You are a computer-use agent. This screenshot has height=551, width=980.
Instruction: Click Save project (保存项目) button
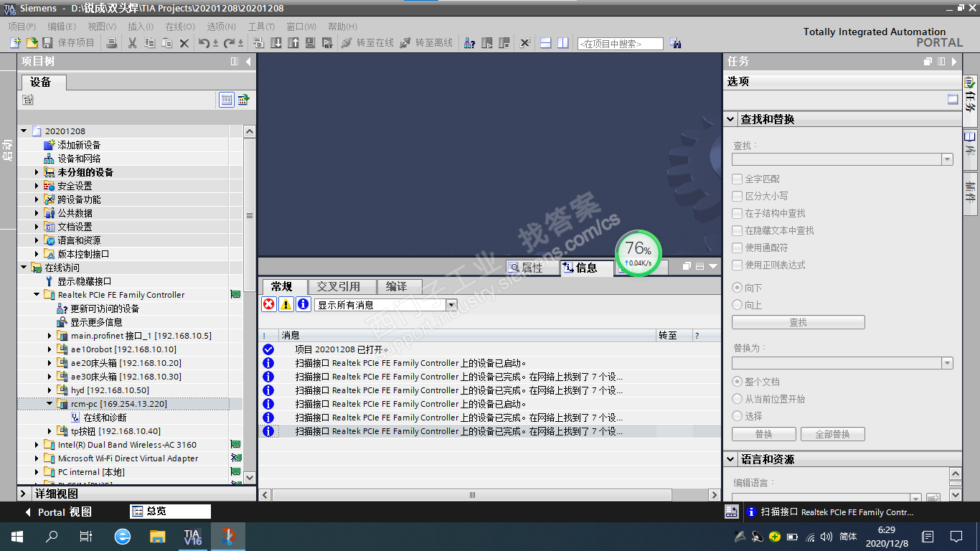(x=68, y=43)
